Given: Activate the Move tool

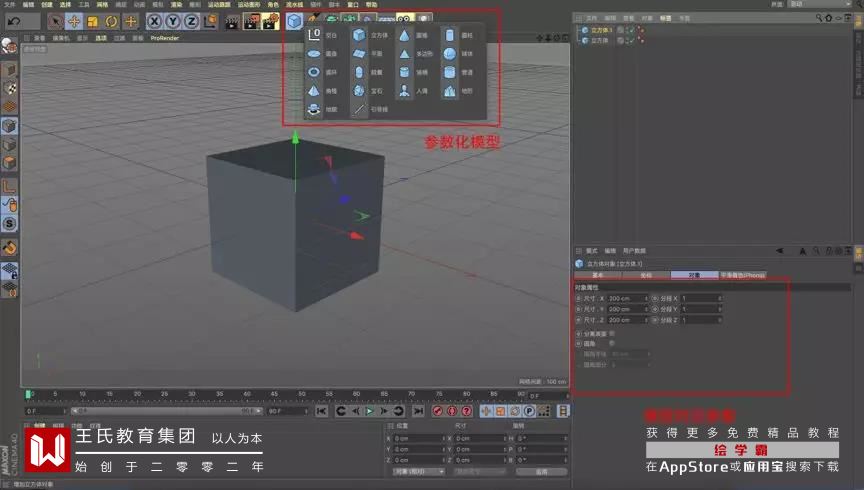Looking at the screenshot, I should pyautogui.click(x=74, y=21).
